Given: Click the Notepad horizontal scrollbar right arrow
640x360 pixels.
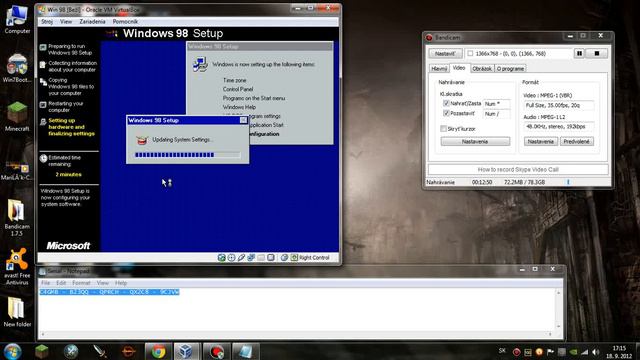Looking at the screenshot, I should 550,334.
